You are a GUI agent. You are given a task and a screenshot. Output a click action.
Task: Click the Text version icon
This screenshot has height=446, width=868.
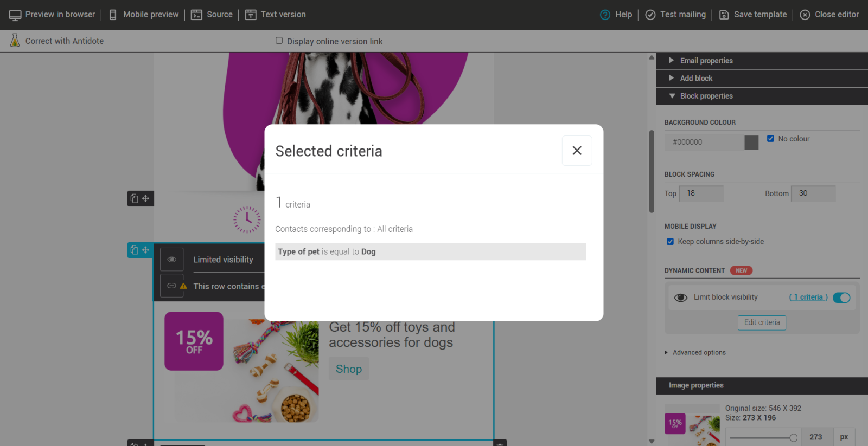tap(251, 15)
